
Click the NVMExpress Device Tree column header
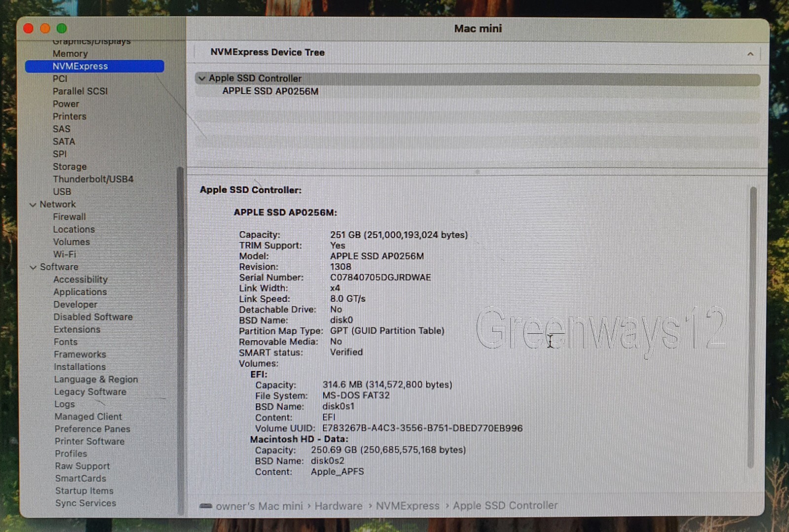pyautogui.click(x=267, y=52)
